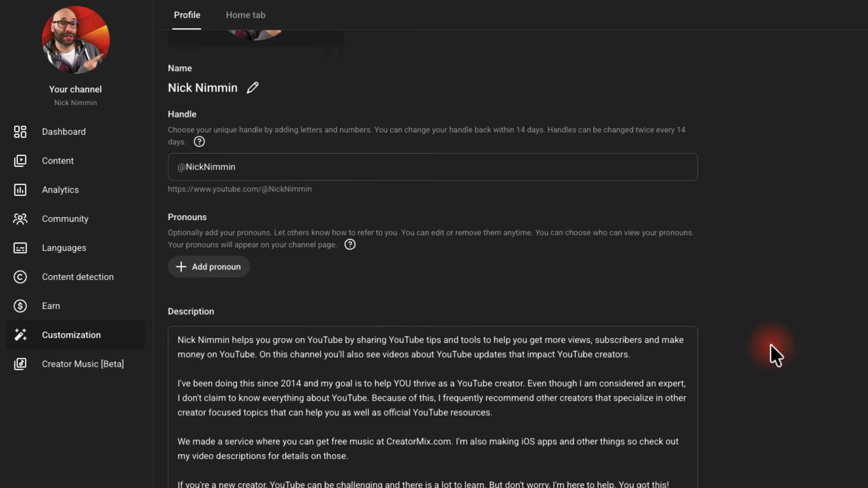Viewport: 868px width, 488px height.
Task: Click plus icon in Add pronoun
Action: 181,267
